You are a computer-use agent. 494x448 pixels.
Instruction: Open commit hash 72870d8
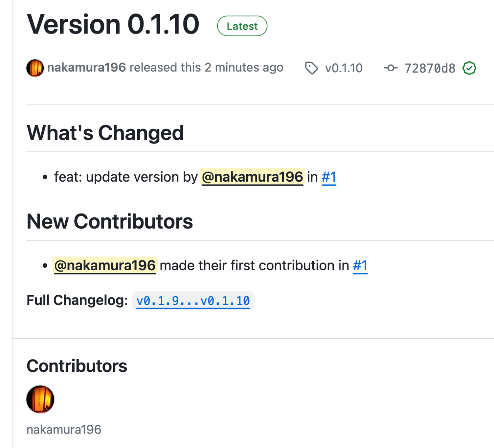pyautogui.click(x=430, y=68)
